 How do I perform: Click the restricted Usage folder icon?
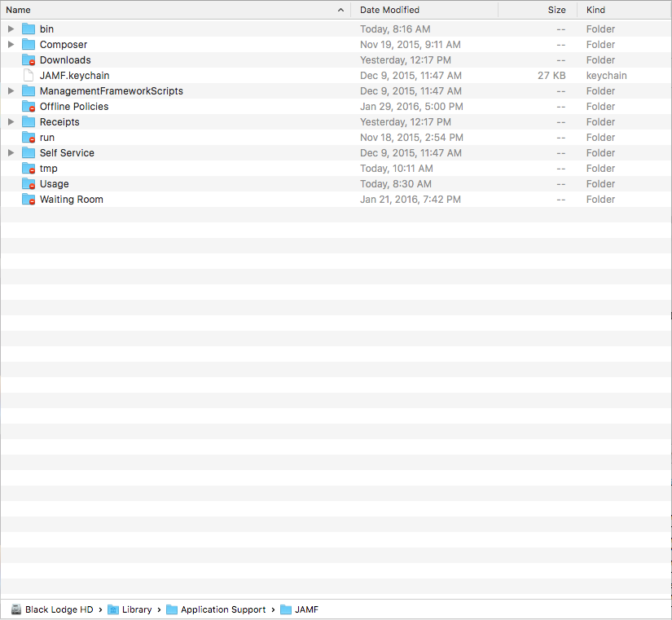click(29, 184)
